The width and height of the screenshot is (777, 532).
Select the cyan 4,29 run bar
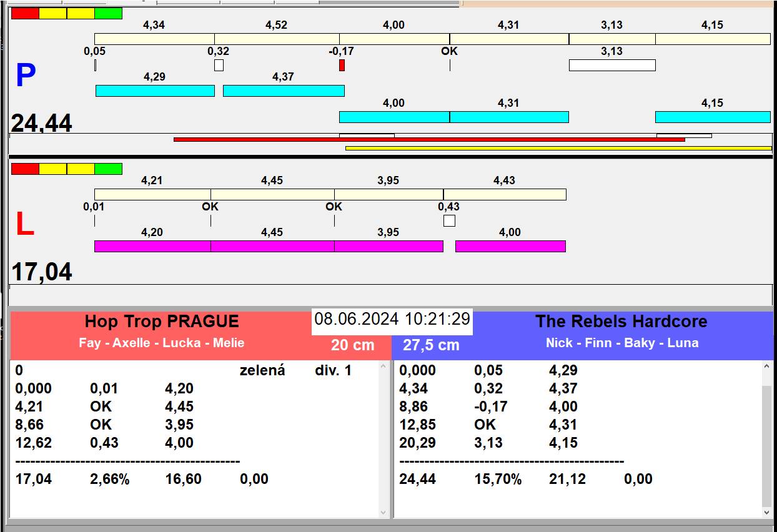click(x=155, y=91)
